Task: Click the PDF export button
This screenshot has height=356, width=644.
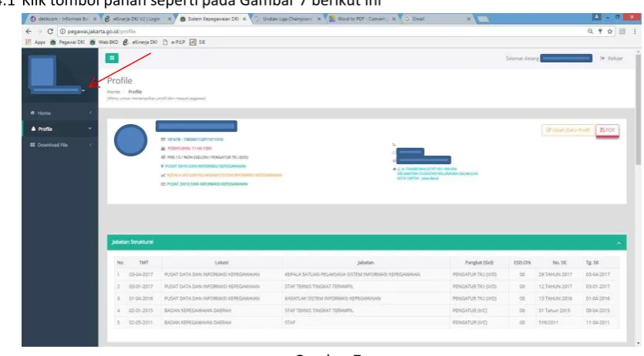Action: pos(608,130)
